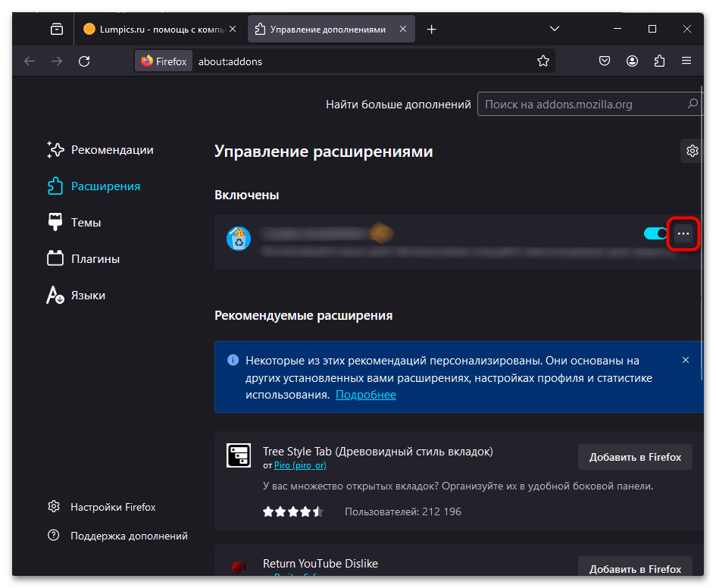Open Поддержка дополнений link
The image size is (716, 588).
pyautogui.click(x=117, y=536)
